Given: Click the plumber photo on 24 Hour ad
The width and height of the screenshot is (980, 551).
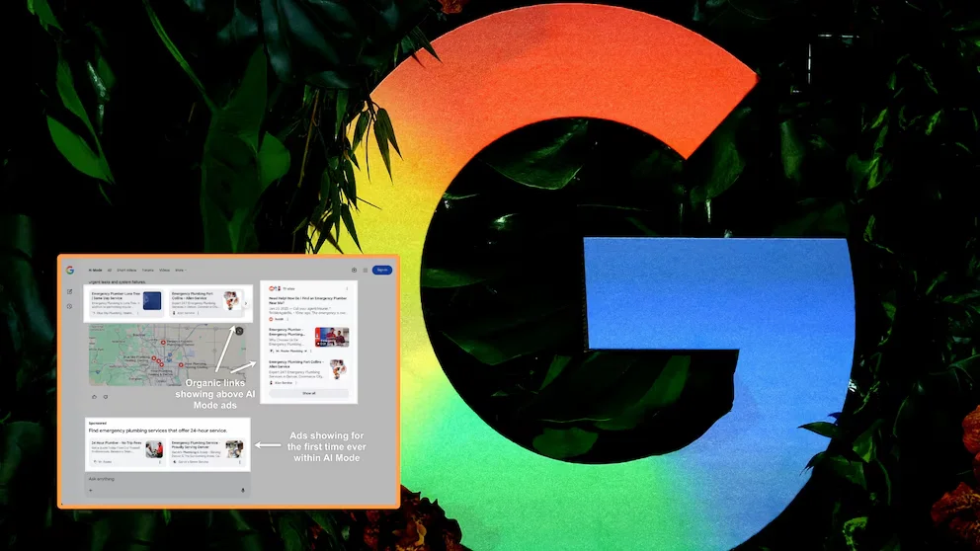Looking at the screenshot, I should tap(154, 449).
